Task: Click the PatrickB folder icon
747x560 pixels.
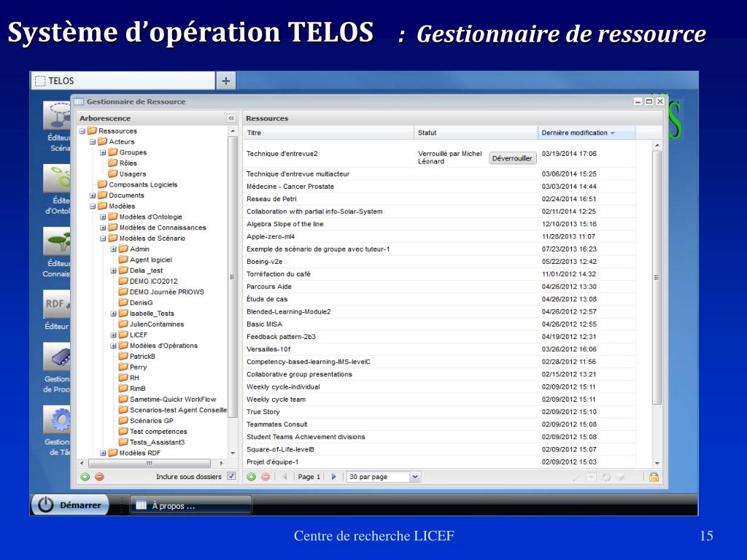Action: pyautogui.click(x=123, y=356)
